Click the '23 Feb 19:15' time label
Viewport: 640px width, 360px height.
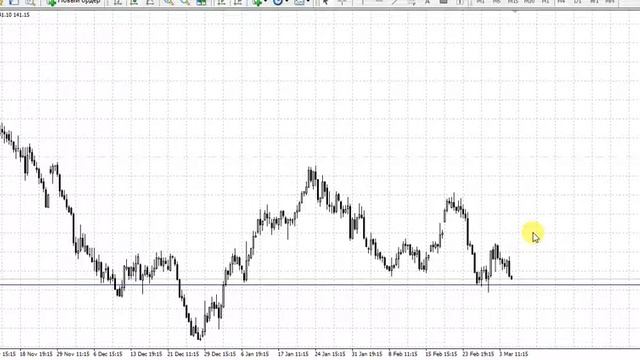pos(478,354)
